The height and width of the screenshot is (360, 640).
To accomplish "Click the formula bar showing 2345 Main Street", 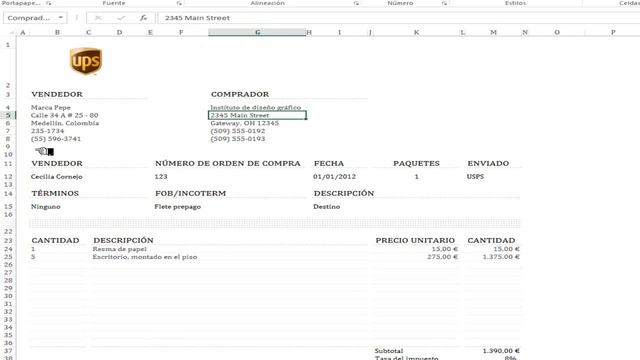I will pos(398,18).
